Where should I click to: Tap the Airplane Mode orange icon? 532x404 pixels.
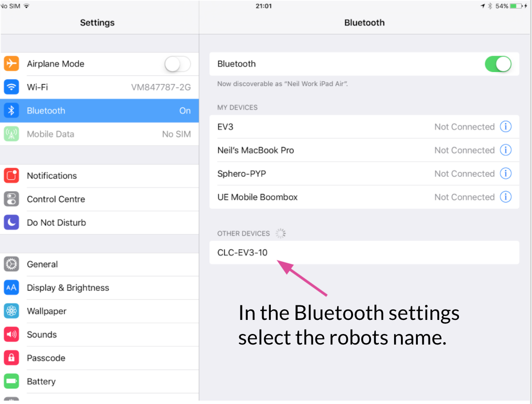(x=11, y=64)
